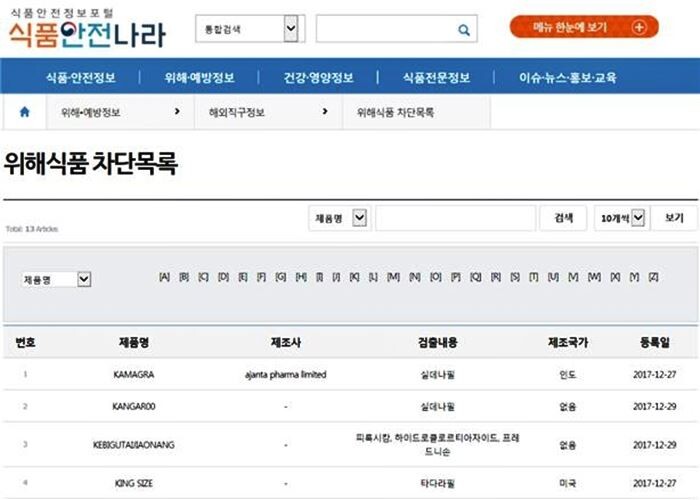The image size is (700, 500).
Task: Open the 통합검색 dropdown in header
Action: (290, 29)
